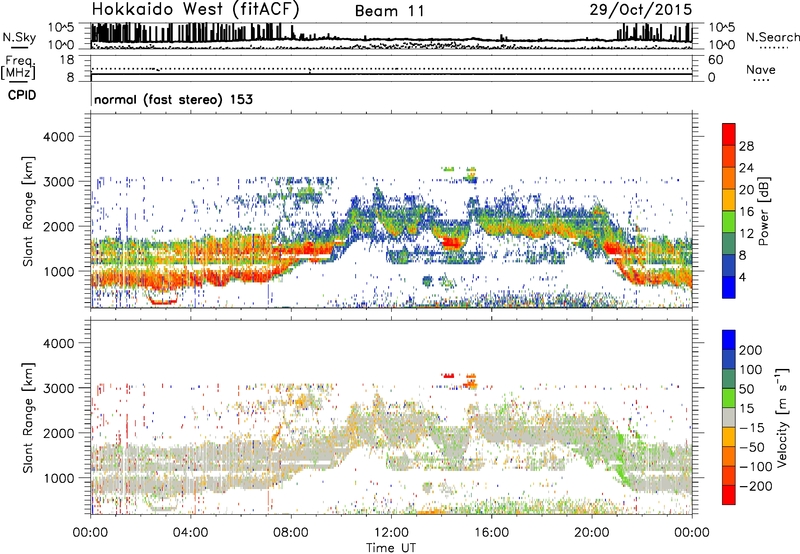Click the 'Velocity [m s-1]' colorbar title

pos(782,417)
